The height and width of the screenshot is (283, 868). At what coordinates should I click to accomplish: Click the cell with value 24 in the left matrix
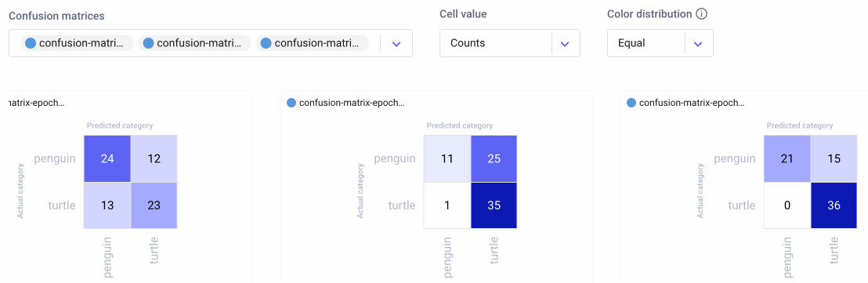107,158
